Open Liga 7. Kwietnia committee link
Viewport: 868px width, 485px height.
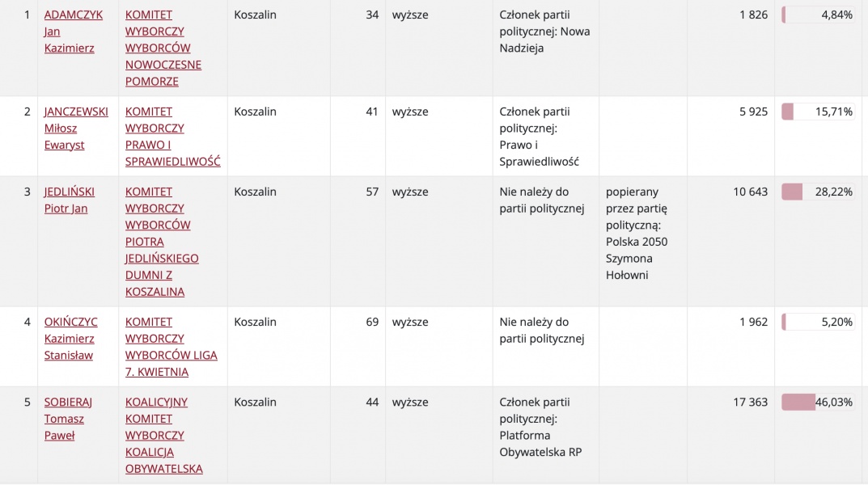point(171,347)
